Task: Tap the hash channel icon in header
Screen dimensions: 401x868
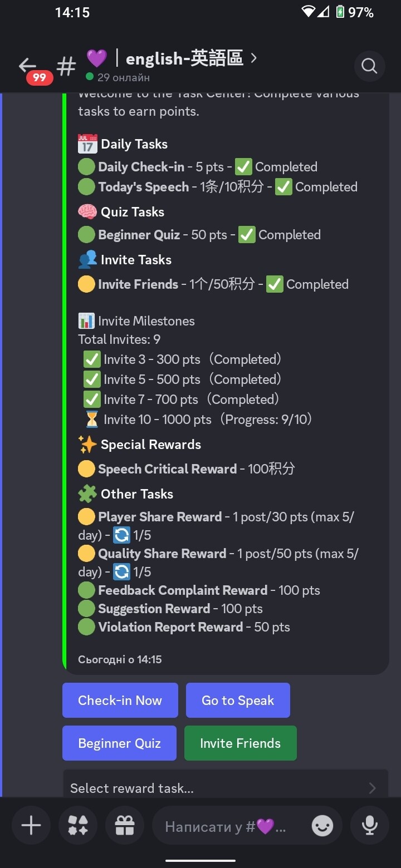Action: [66, 66]
